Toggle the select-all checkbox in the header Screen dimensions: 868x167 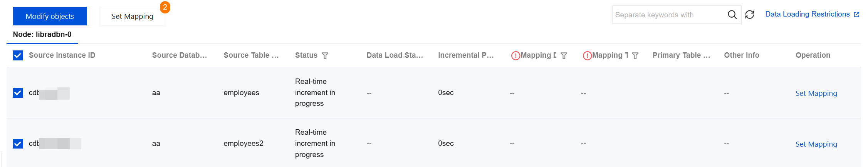[18, 55]
